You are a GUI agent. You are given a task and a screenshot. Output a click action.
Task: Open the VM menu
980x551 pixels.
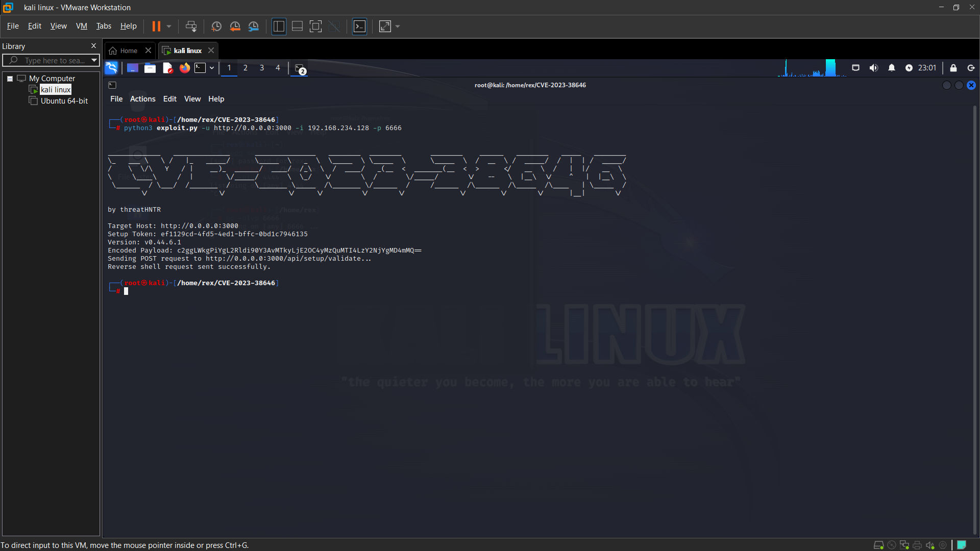pos(81,26)
